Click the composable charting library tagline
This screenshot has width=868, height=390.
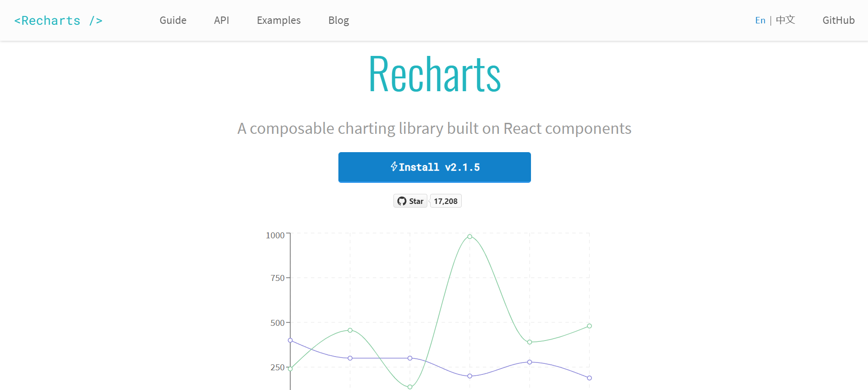[434, 129]
